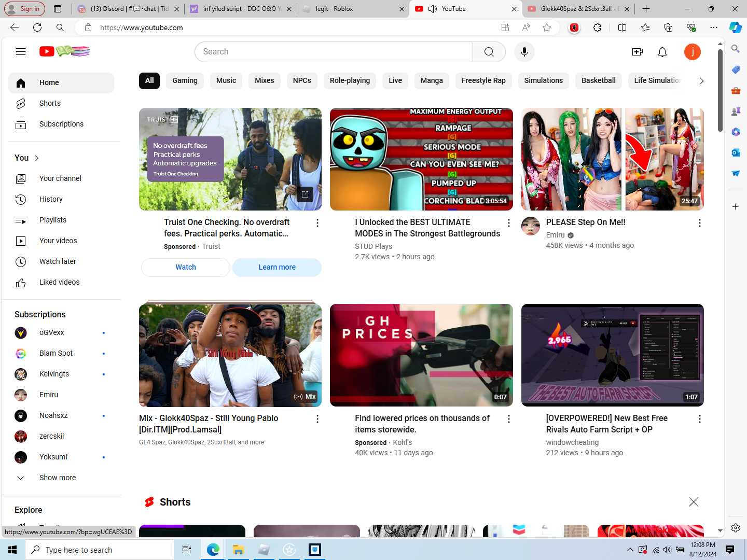Open the Create video icon
The width and height of the screenshot is (747, 560).
coord(638,52)
